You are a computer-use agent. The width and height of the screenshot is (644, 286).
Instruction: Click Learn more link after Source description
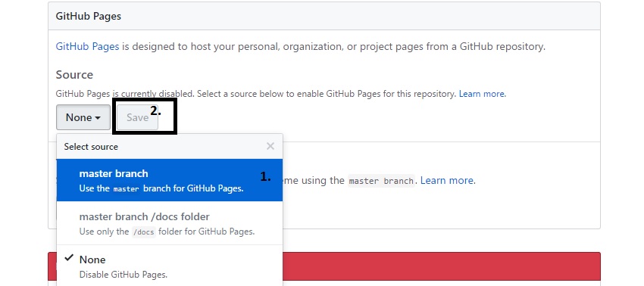[x=483, y=94]
